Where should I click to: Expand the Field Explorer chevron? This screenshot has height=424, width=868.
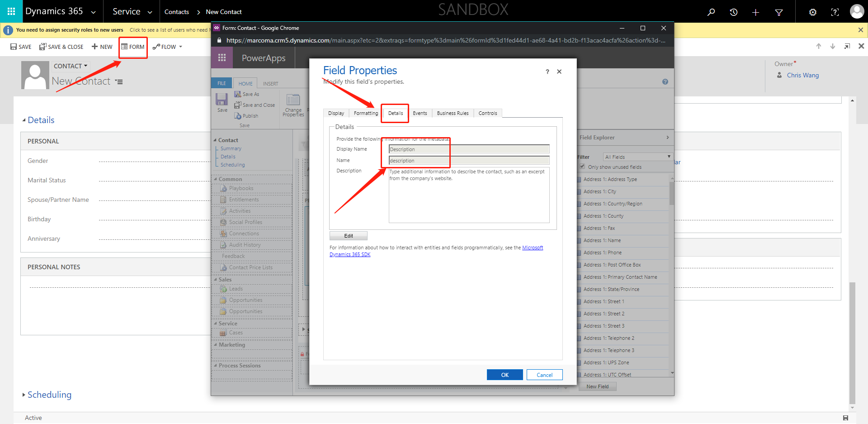click(668, 138)
